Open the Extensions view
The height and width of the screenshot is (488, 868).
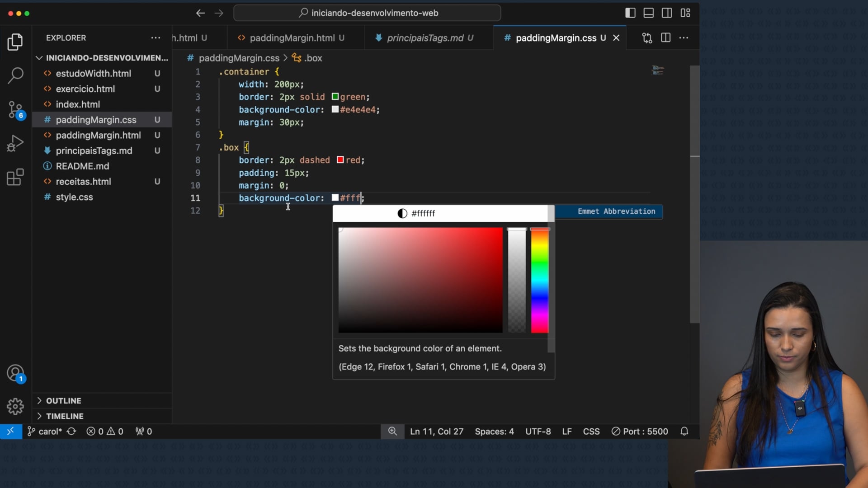(x=15, y=177)
